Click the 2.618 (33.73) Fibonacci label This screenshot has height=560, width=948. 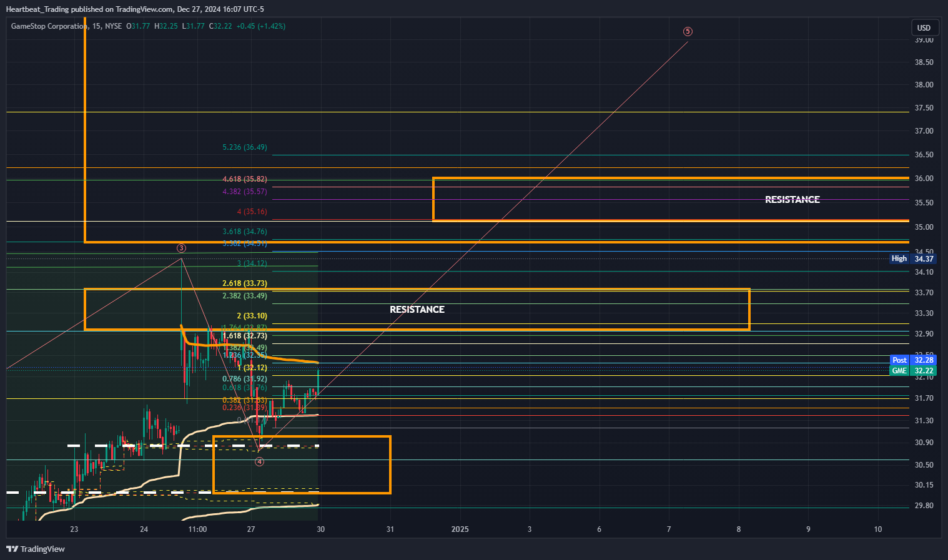(245, 283)
